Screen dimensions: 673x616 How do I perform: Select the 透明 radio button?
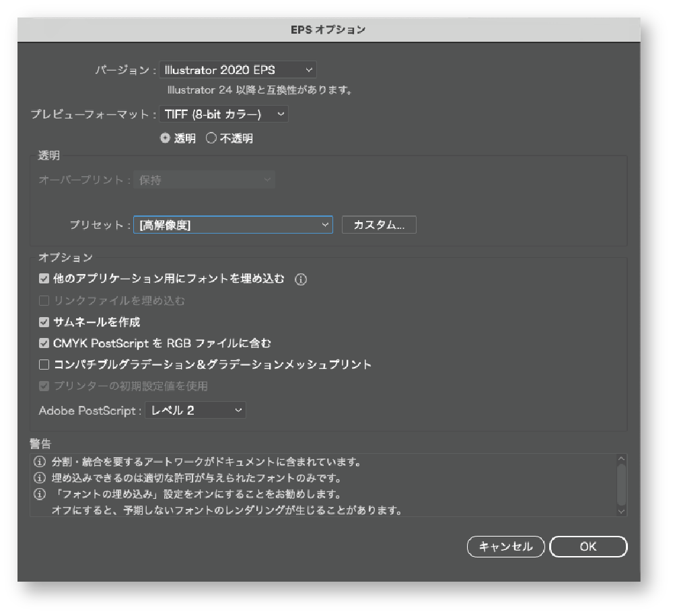(166, 139)
